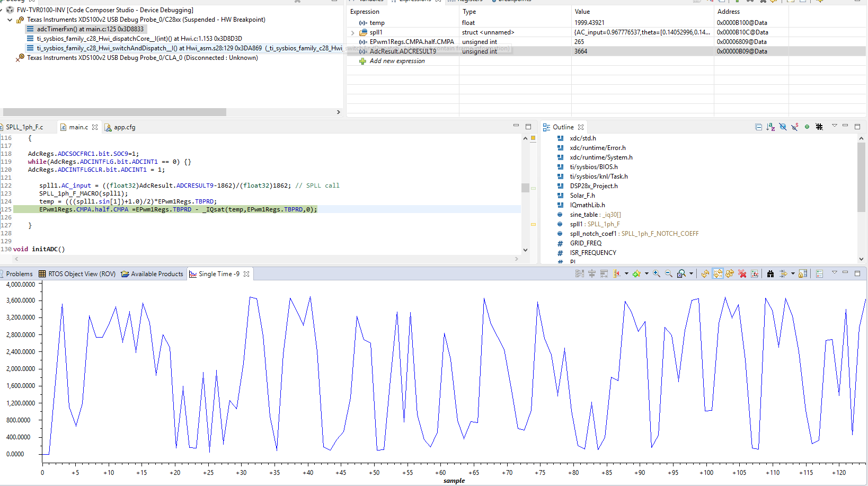Click the code editor vertical scrollbar thumb
The image size is (868, 486).
(x=525, y=188)
